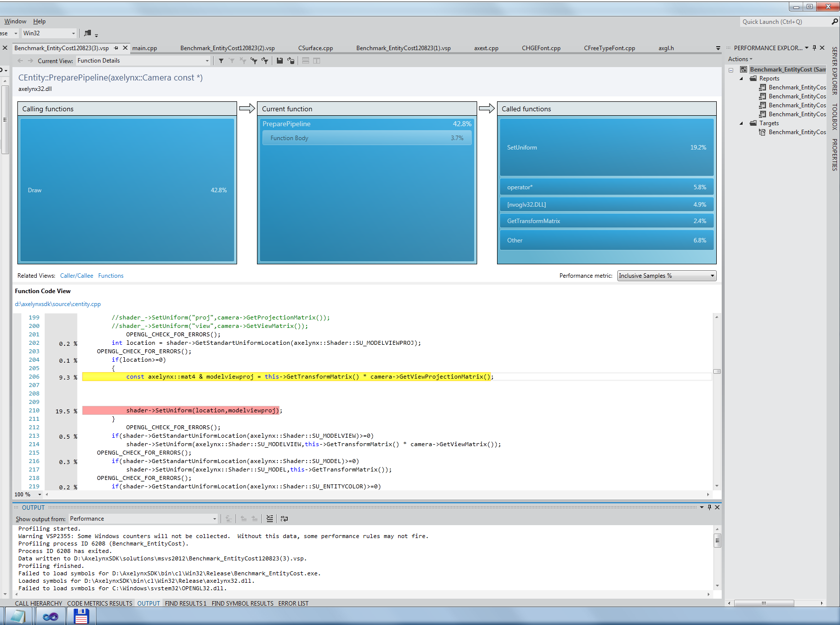Click the save floppy icon in the report toolbar

pyautogui.click(x=280, y=61)
